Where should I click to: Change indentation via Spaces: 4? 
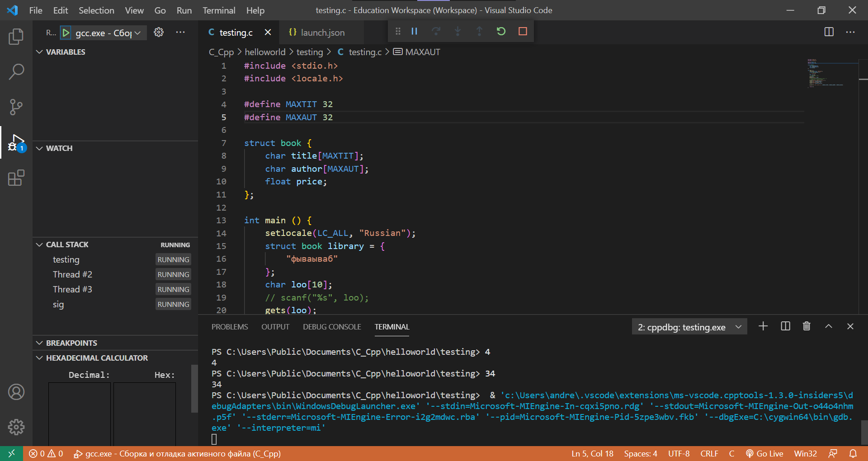(x=641, y=453)
